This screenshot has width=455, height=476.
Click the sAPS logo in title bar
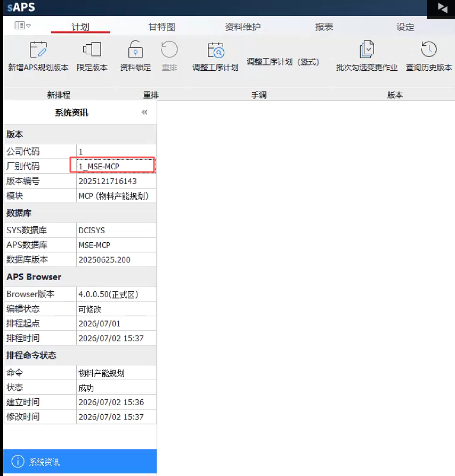coord(21,7)
